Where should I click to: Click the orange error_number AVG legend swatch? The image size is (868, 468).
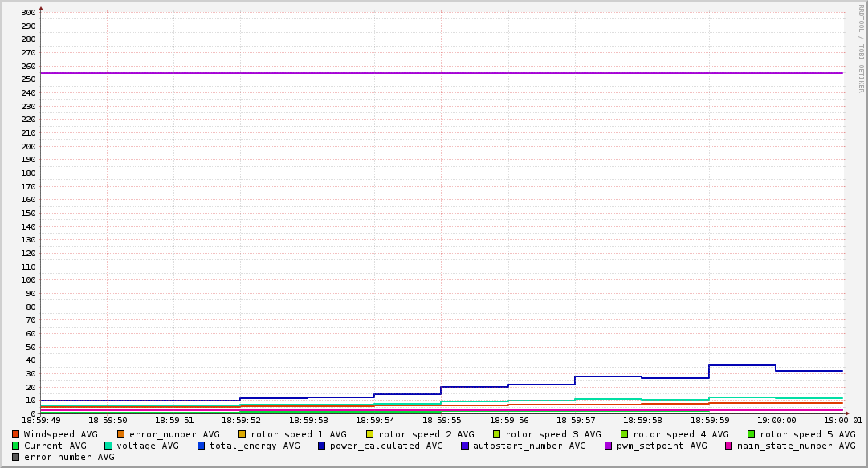120,434
